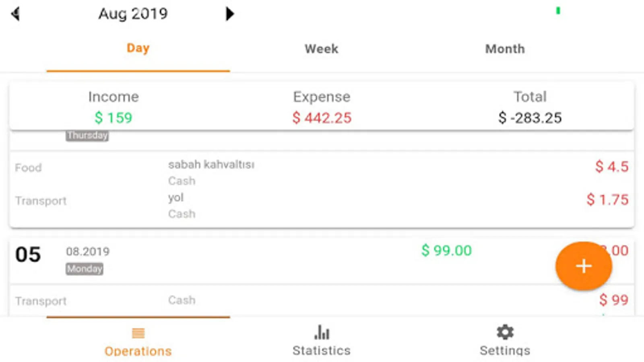Go to next month arrow
644x362 pixels.
tap(229, 14)
